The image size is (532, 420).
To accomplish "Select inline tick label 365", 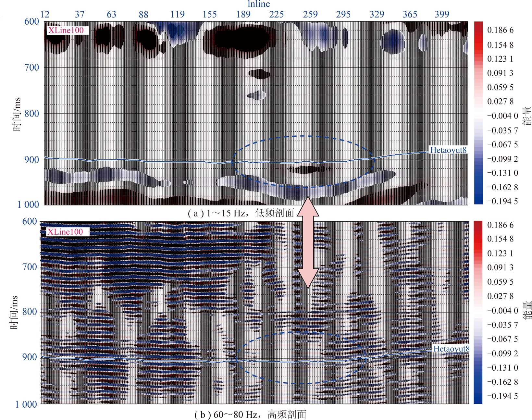I will coord(410,14).
